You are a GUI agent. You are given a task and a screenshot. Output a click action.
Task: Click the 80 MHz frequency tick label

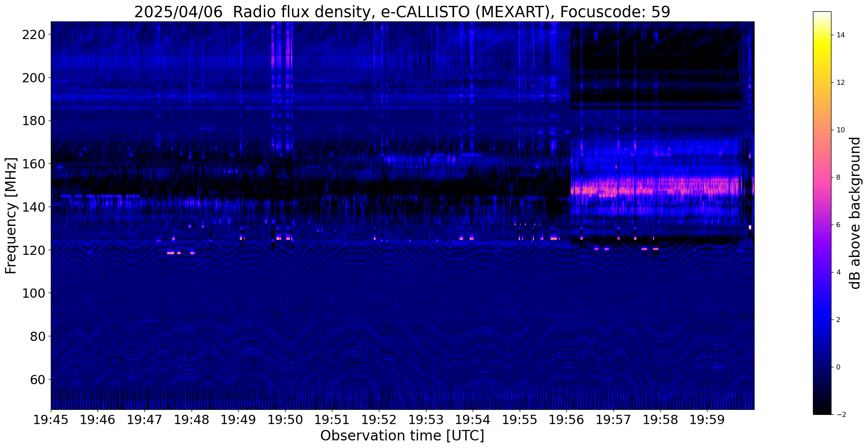click(39, 336)
